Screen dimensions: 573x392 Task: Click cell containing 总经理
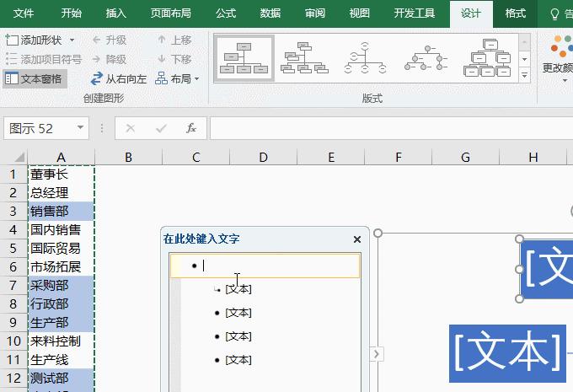click(61, 193)
